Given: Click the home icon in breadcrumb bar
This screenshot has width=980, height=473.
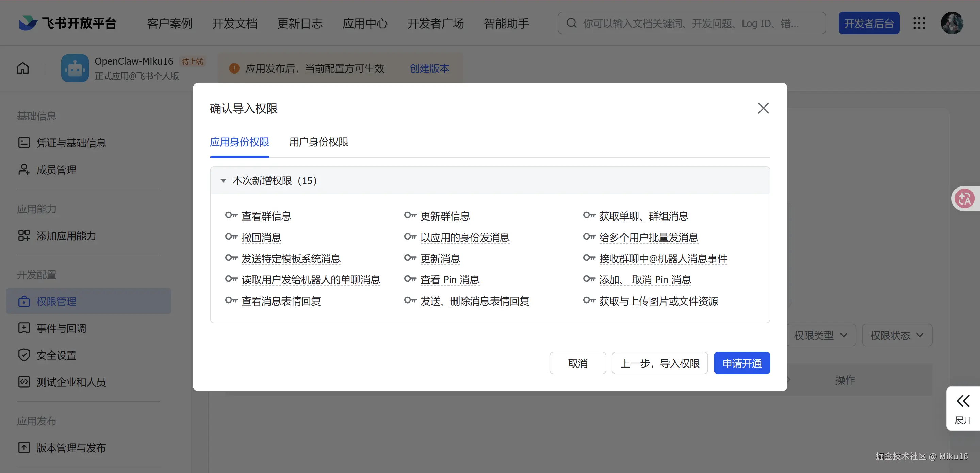Looking at the screenshot, I should tap(22, 68).
